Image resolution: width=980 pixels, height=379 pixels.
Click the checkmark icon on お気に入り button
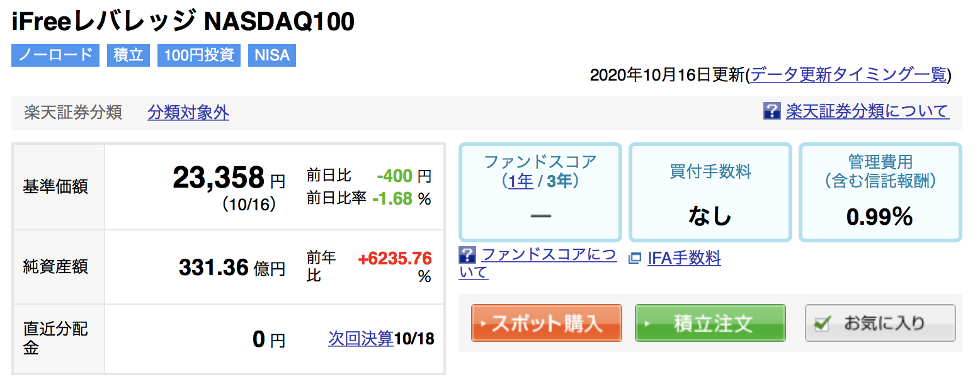822,324
